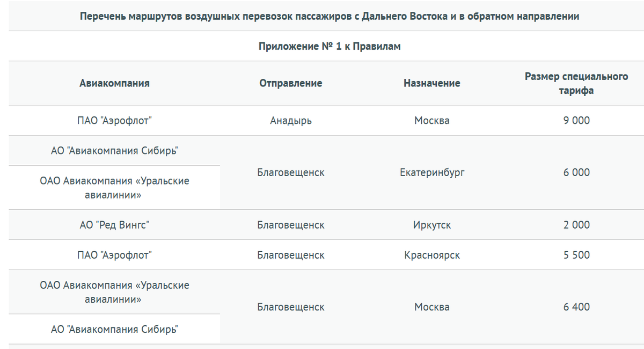Click the 'Авиакомпания' column header
The image size is (644, 349).
coord(114,83)
